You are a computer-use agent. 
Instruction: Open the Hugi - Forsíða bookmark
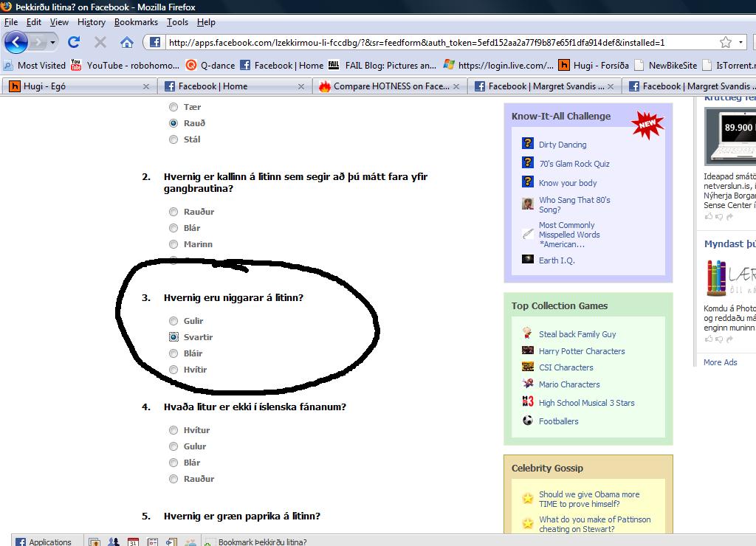(x=594, y=65)
